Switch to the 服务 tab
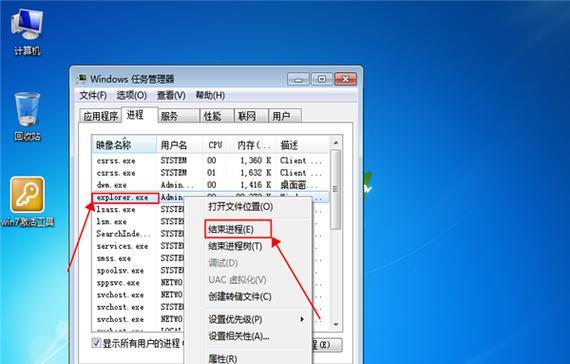The width and height of the screenshot is (570, 364). point(179,116)
